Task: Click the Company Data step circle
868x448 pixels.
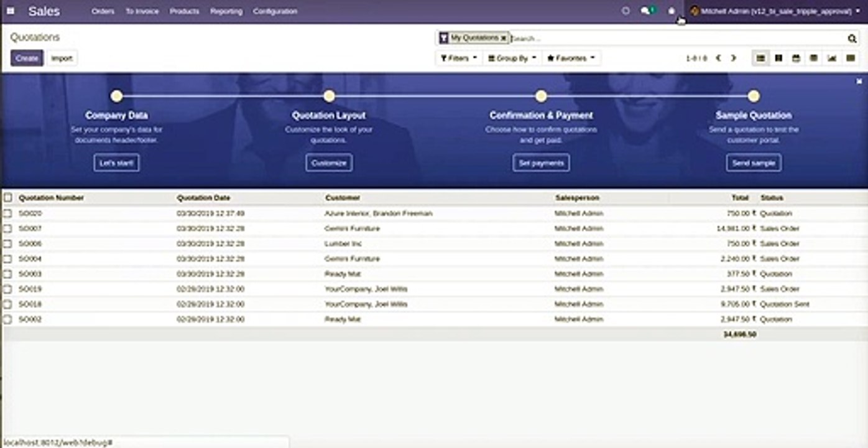Action: point(117,96)
